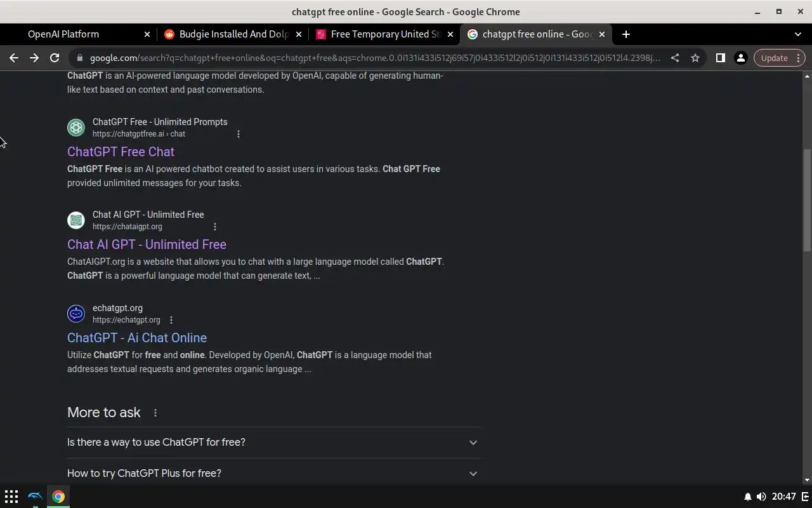The height and width of the screenshot is (508, 812).
Task: Close the chatgpt free online tab
Action: [602, 34]
